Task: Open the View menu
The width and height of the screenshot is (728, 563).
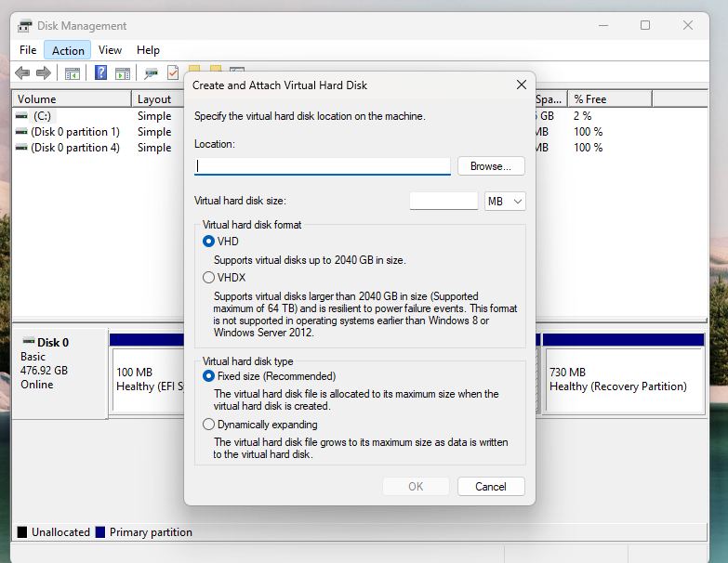Action: tap(110, 49)
